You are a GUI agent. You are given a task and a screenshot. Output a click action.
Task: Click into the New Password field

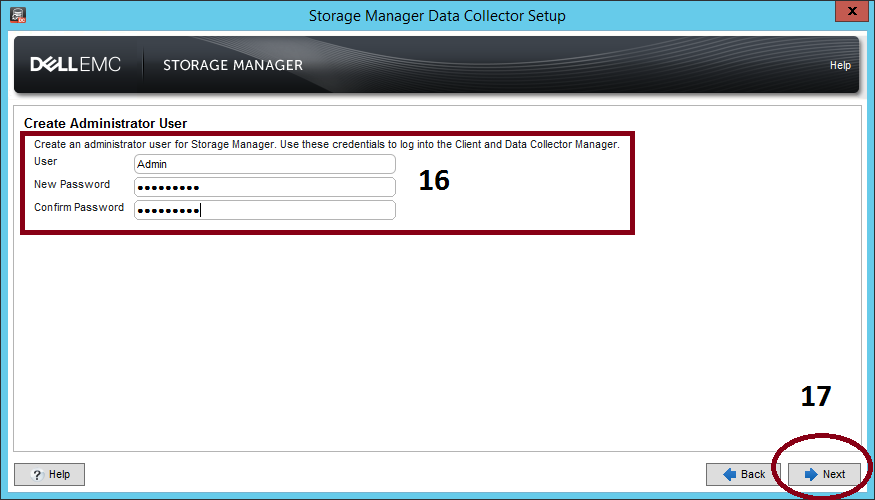[x=265, y=187]
